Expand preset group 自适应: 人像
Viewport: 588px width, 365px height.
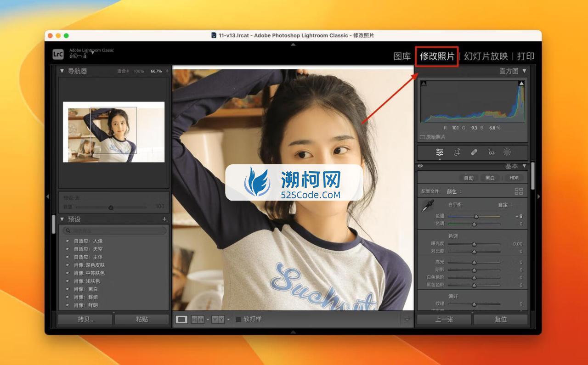[68, 241]
